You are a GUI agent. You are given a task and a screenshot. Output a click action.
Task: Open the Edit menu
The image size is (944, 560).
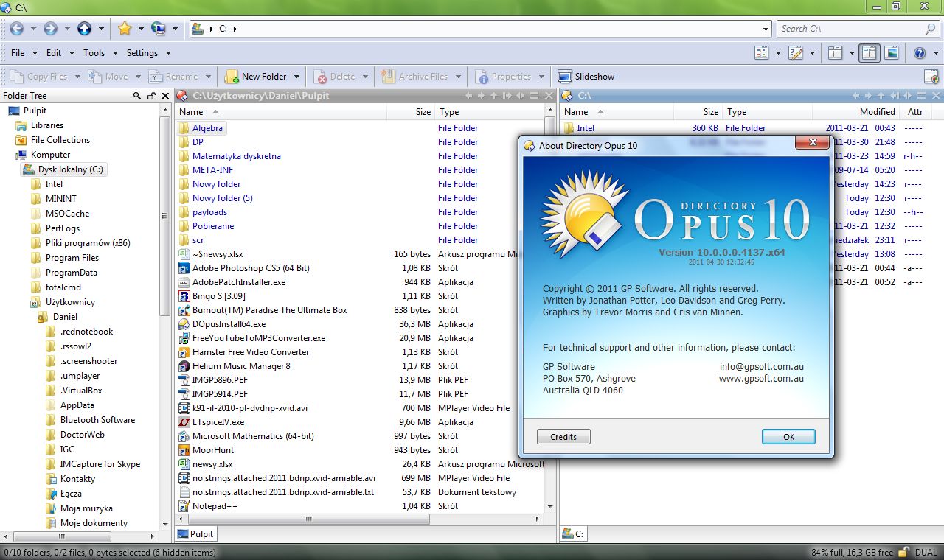54,53
